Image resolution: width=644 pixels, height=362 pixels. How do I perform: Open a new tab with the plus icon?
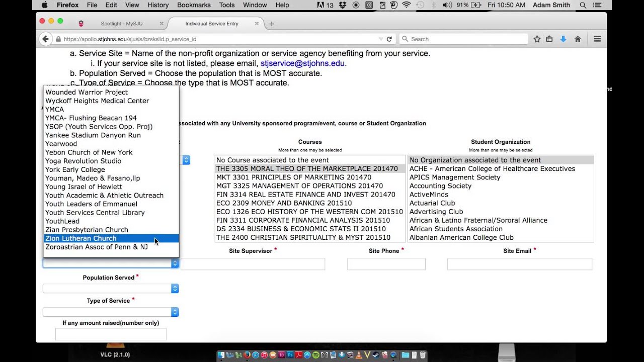coord(272,24)
